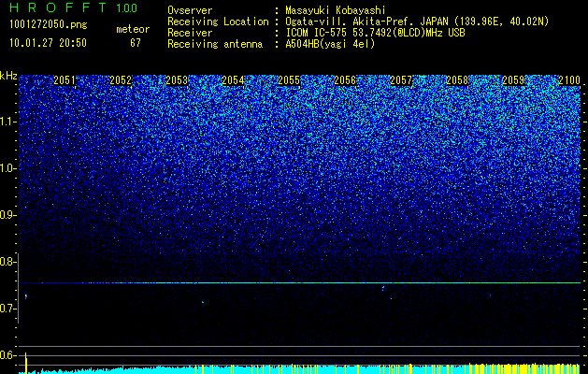Click the 0.9 kHz axis label
Viewport: 588px width, 374px height.
pos(7,215)
